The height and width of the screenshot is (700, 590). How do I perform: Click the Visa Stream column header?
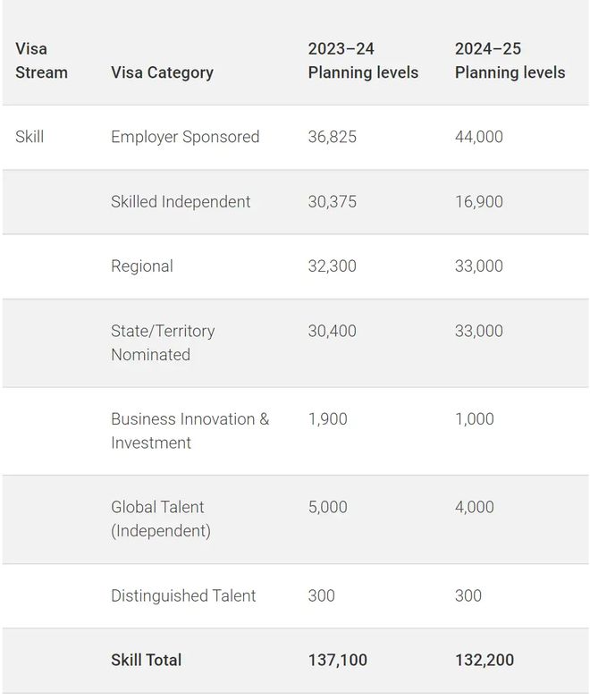[x=41, y=61]
